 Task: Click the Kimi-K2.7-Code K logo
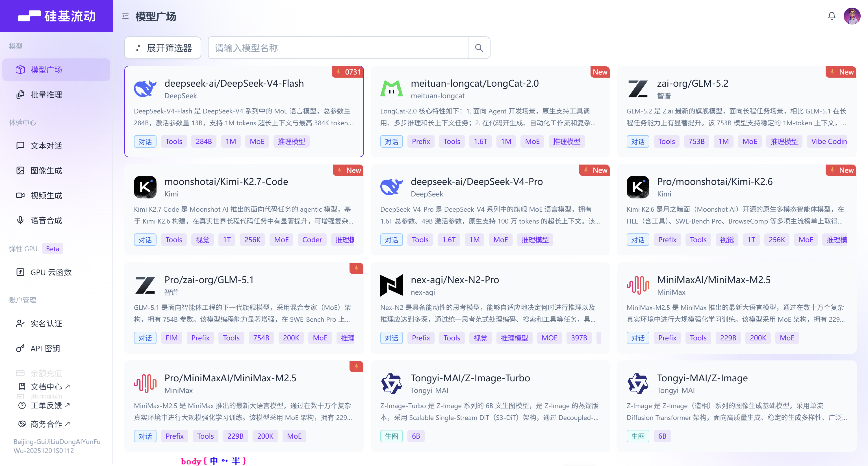pyautogui.click(x=145, y=187)
